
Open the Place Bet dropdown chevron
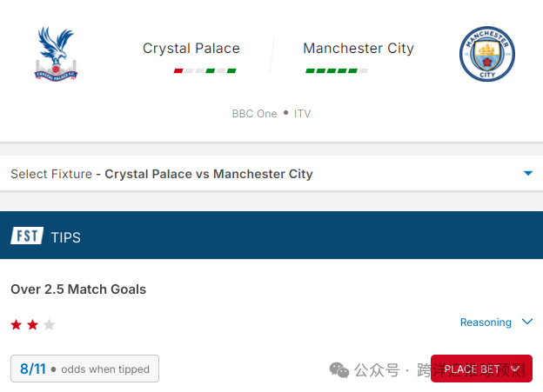tap(516, 369)
